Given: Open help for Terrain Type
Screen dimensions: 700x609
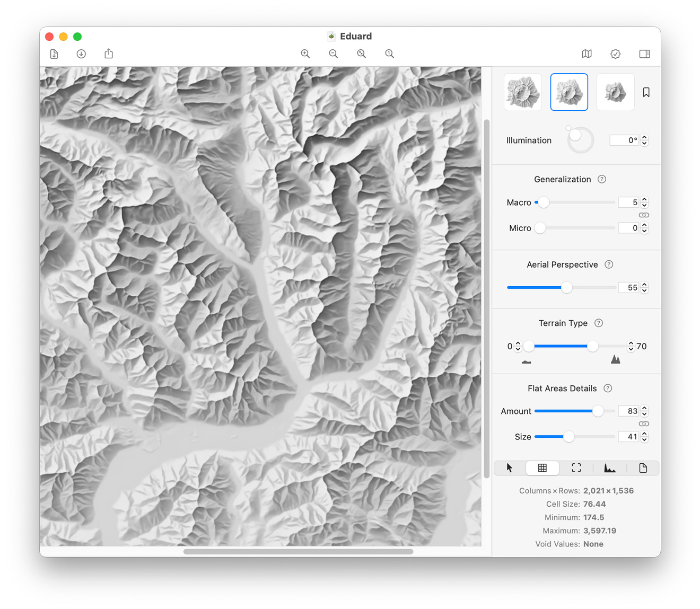Looking at the screenshot, I should click(599, 323).
